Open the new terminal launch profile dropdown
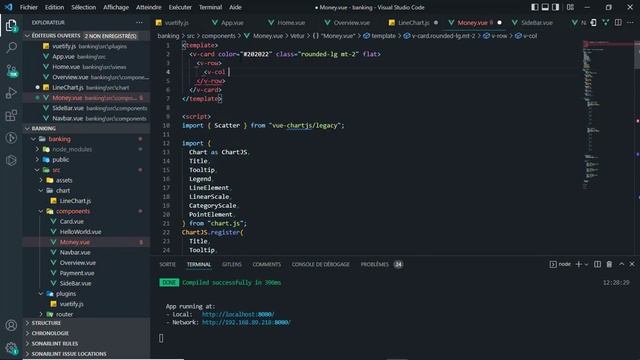Image resolution: width=640 pixels, height=360 pixels. pyautogui.click(x=586, y=264)
